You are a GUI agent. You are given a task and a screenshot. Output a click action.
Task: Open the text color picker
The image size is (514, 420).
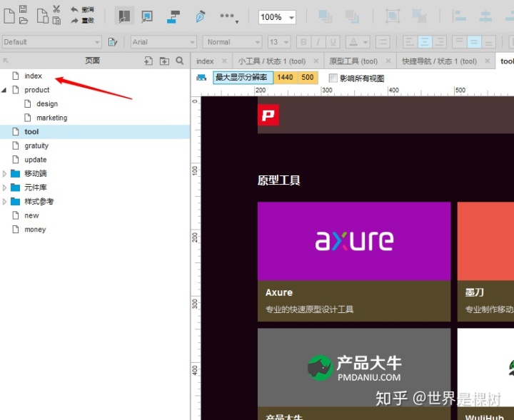click(358, 42)
